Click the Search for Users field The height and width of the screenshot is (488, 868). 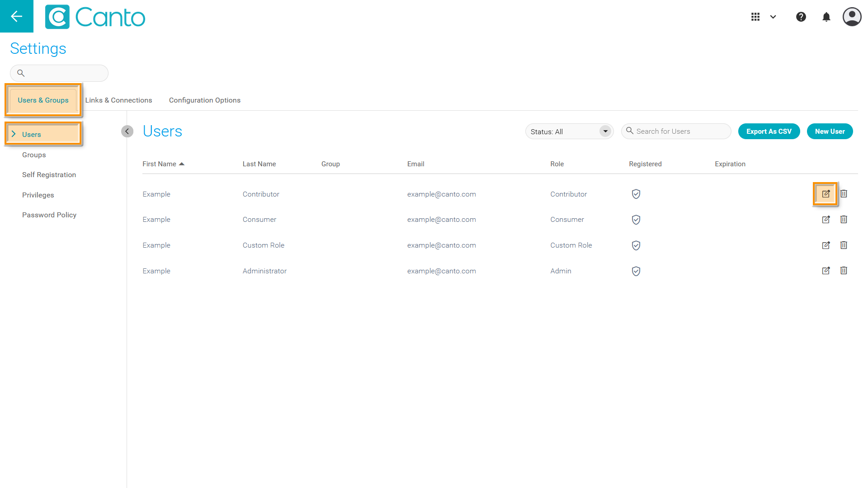point(676,131)
